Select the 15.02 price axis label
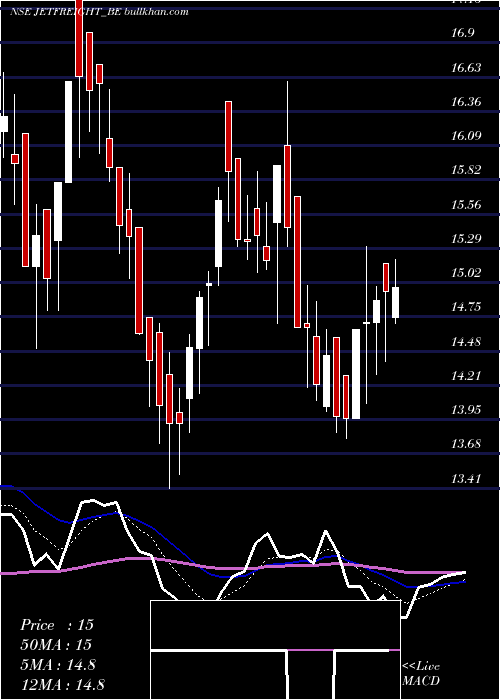Image resolution: width=500 pixels, height=700 pixels. tap(466, 273)
